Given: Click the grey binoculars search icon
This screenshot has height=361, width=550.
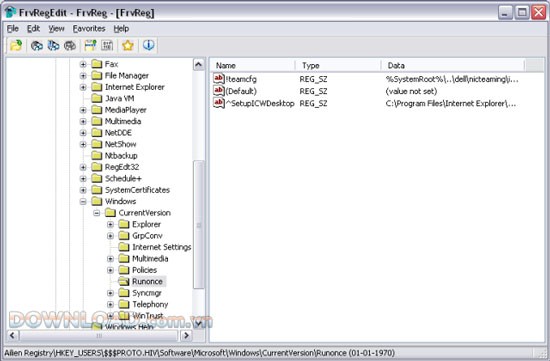Looking at the screenshot, I should [x=70, y=45].
